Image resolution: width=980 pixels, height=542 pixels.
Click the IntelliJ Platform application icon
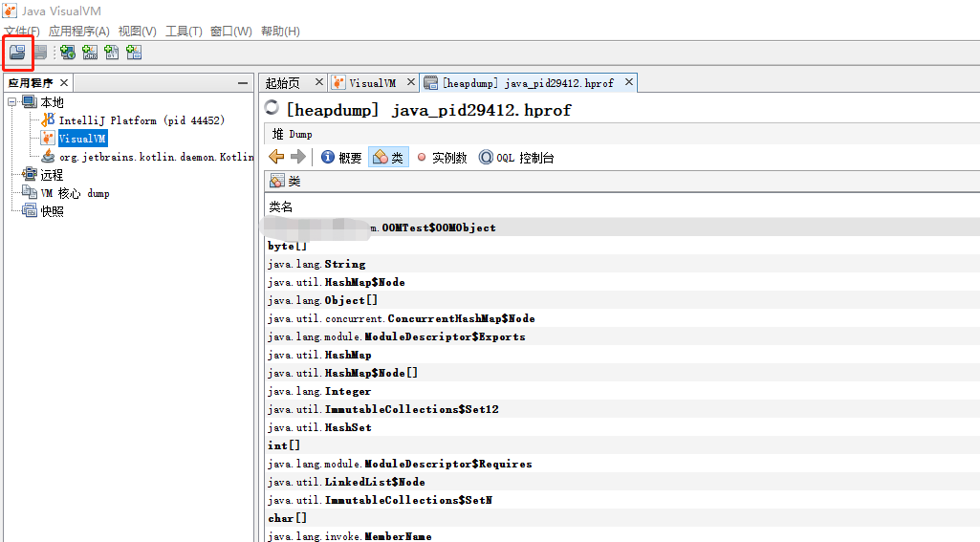click(x=48, y=119)
